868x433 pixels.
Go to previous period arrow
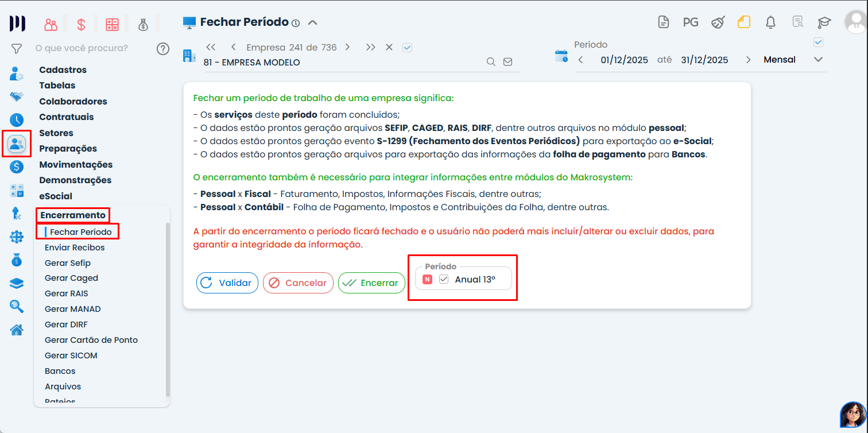(581, 60)
